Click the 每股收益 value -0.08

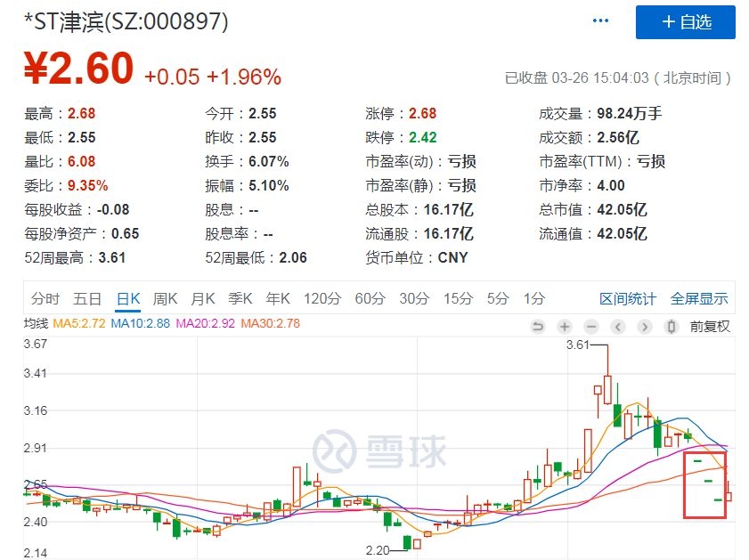(x=113, y=209)
